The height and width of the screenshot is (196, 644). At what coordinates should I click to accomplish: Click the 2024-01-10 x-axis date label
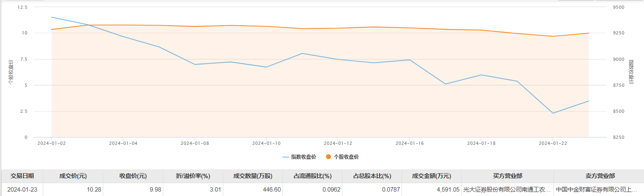click(266, 143)
